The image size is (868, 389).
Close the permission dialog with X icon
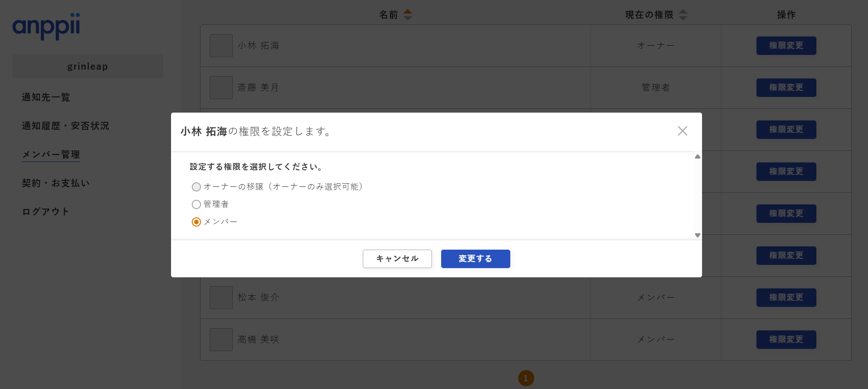point(682,131)
